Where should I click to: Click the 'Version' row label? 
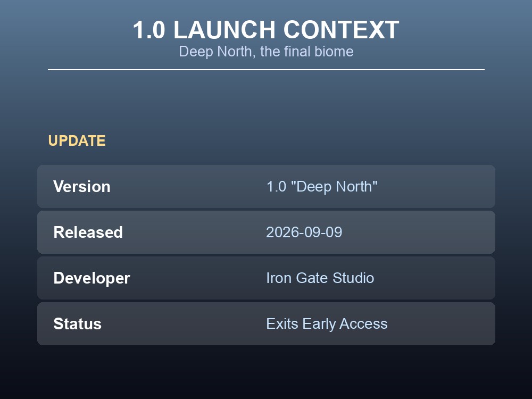[82, 187]
